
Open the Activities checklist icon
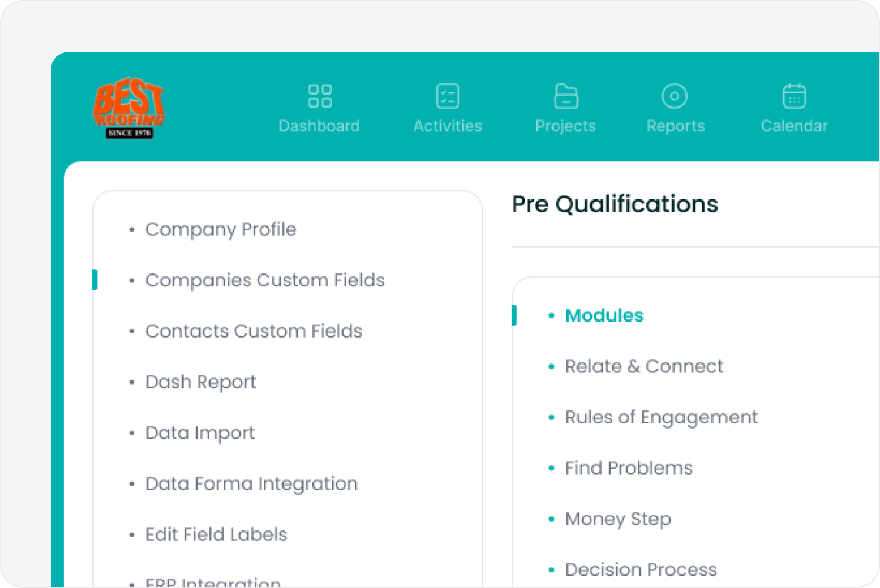tap(448, 96)
